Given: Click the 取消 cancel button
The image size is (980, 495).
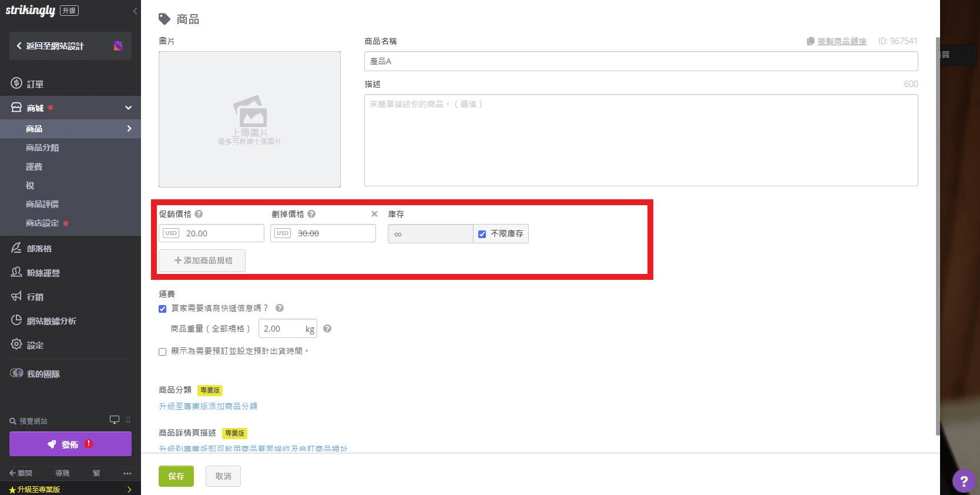Looking at the screenshot, I should (223, 476).
